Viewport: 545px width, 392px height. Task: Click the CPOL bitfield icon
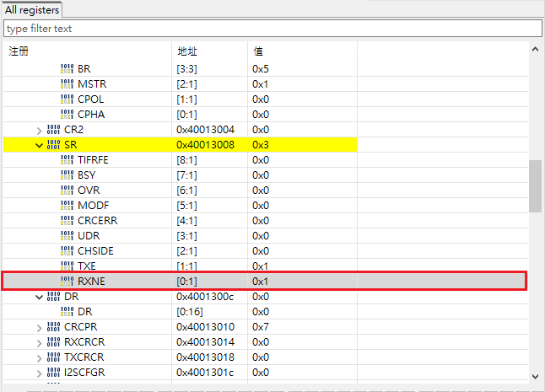click(x=67, y=99)
